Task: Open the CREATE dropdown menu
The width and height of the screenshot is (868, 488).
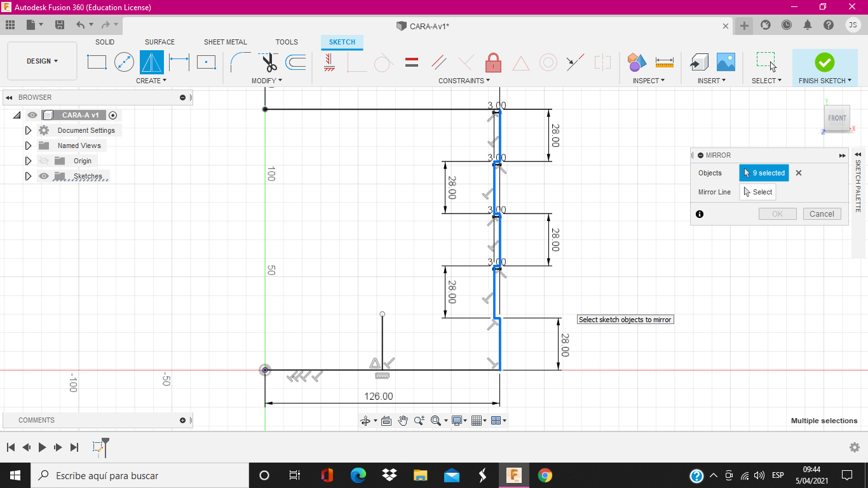Action: coord(151,81)
